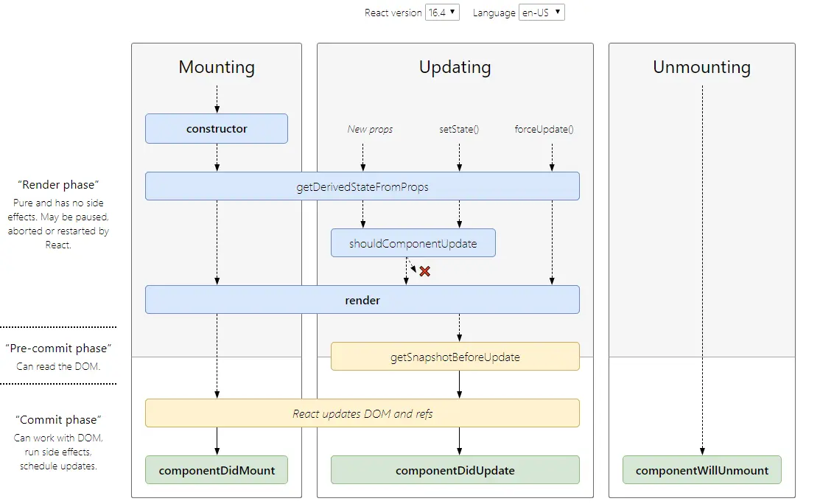
Task: Click the componentDidUpdate lifecycle box
Action: coord(455,469)
